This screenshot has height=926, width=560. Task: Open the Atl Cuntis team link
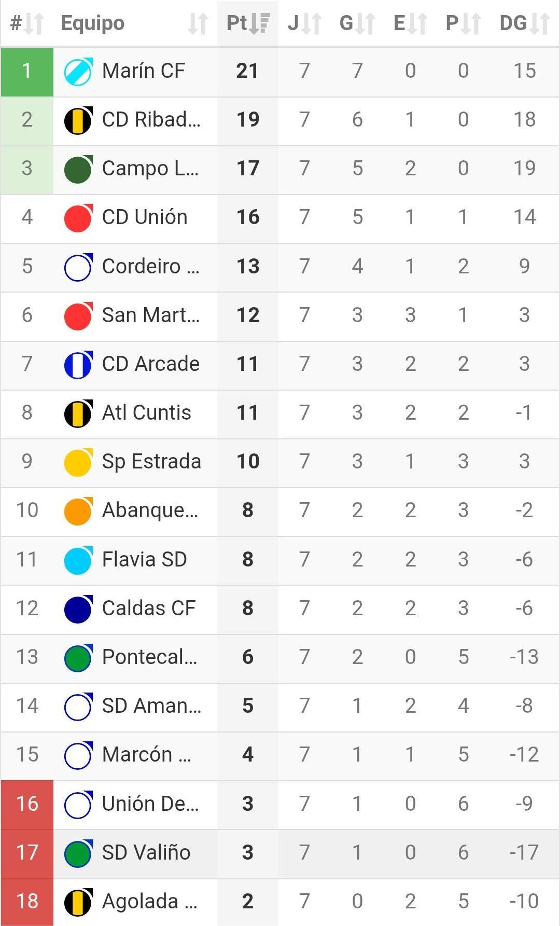point(146,413)
